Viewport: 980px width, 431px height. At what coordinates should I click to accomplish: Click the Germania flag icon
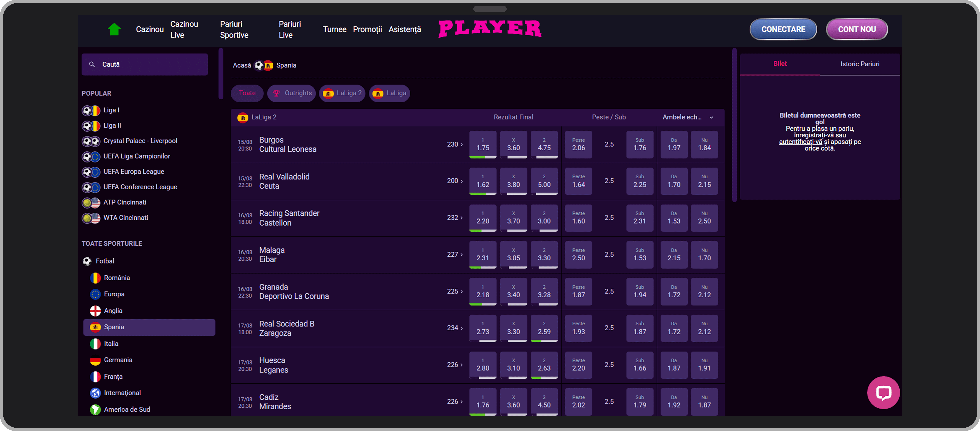click(95, 360)
